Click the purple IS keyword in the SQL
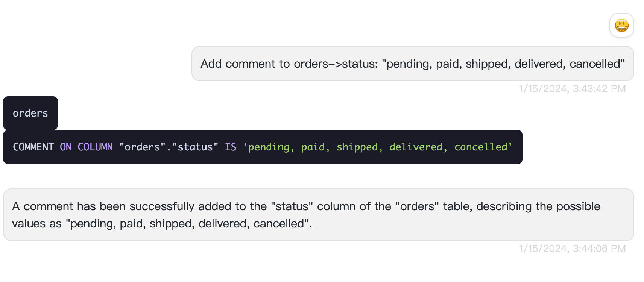Image resolution: width=644 pixels, height=282 pixels. pyautogui.click(x=231, y=147)
